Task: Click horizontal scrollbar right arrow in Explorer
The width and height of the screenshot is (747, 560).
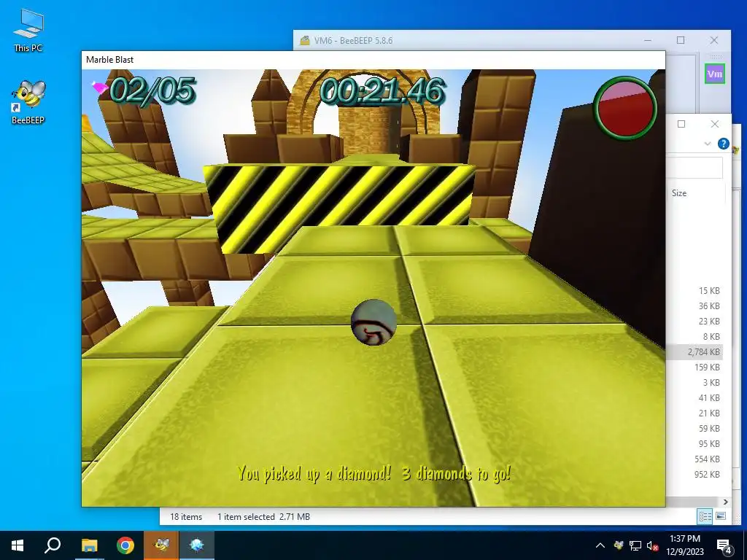Action: coord(726,502)
